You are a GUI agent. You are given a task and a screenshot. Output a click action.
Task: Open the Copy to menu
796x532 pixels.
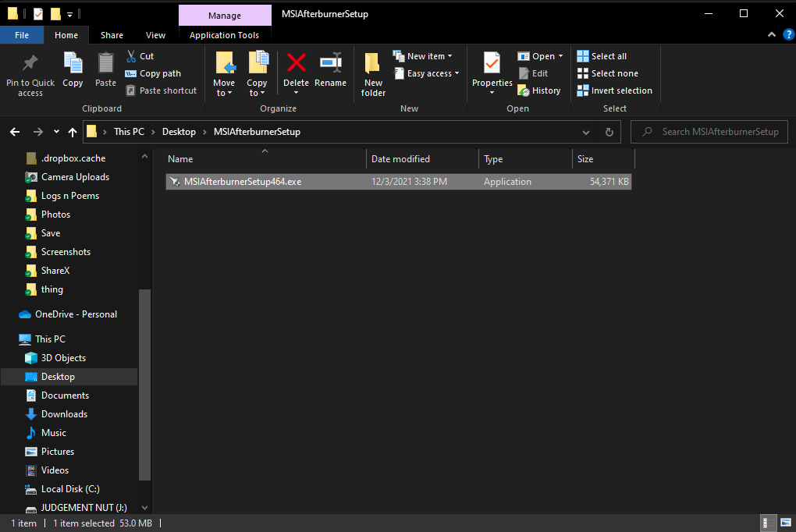(257, 74)
